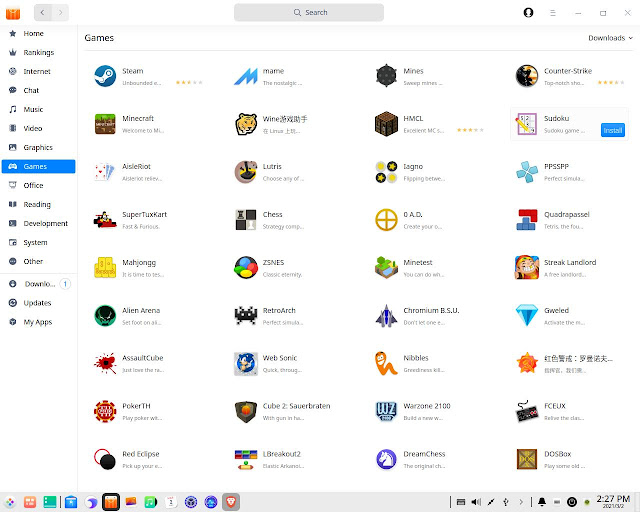
Task: Open My Apps in sidebar
Action: [38, 322]
